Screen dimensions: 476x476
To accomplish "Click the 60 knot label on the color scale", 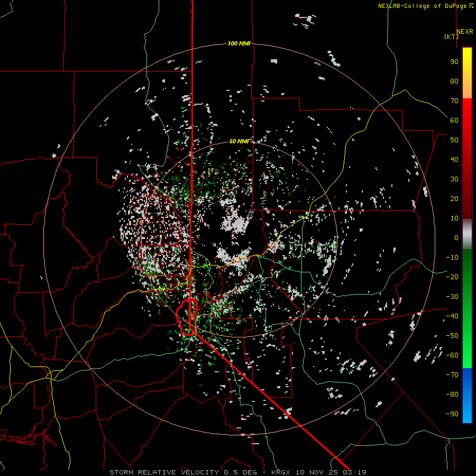I will 454,121.
